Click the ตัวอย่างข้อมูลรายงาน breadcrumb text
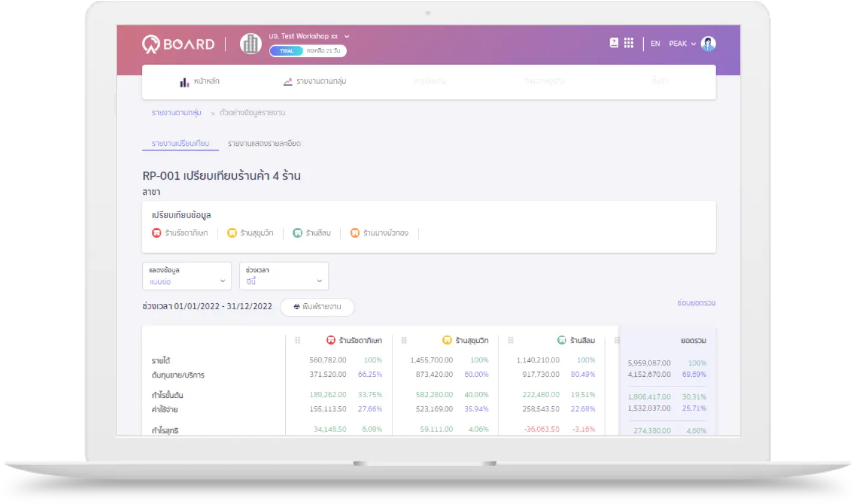The height and width of the screenshot is (504, 856). 253,113
